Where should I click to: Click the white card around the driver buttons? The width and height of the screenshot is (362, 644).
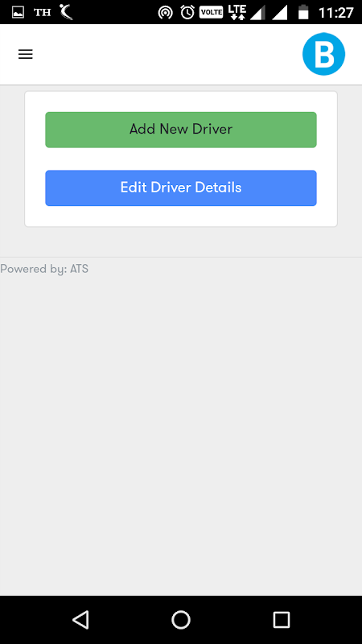(181, 159)
